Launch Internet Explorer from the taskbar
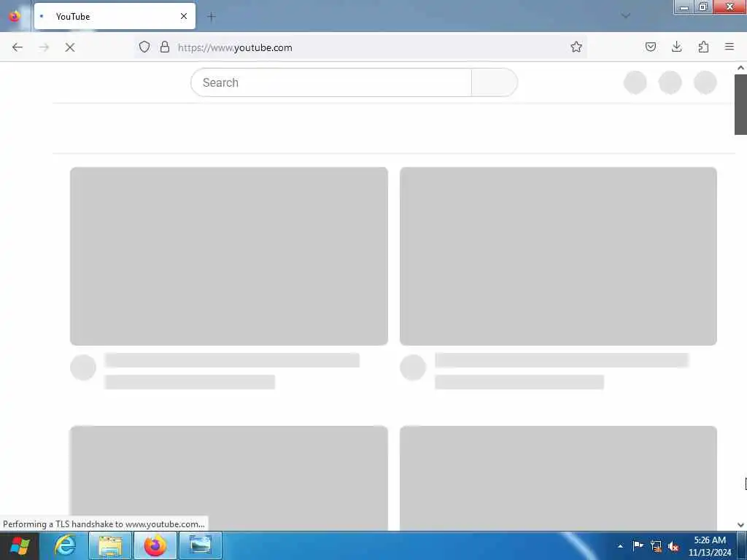Screen dimensions: 747x560 click(65, 545)
